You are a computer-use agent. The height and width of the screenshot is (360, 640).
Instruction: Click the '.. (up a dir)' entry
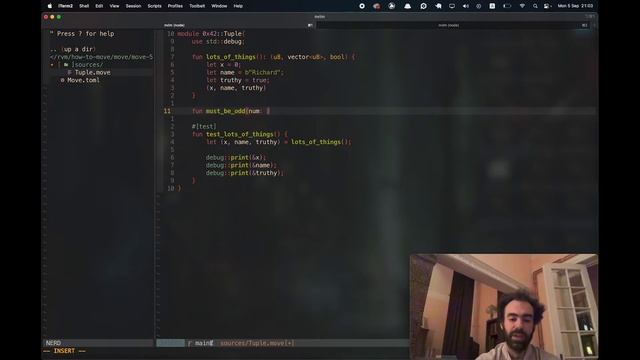click(x=73, y=49)
